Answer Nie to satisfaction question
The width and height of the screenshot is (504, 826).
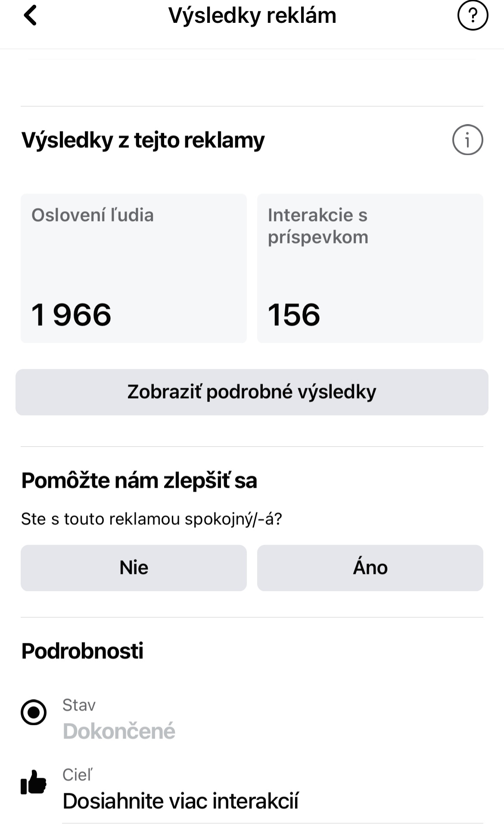coord(134,568)
